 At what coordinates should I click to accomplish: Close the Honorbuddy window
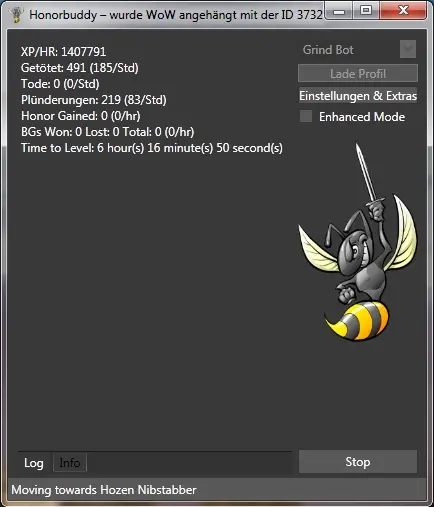pos(403,11)
